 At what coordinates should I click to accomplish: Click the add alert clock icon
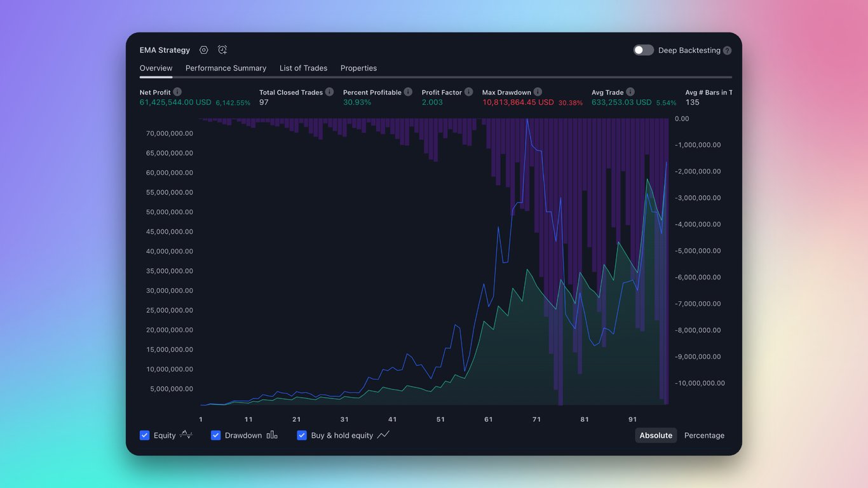point(222,50)
